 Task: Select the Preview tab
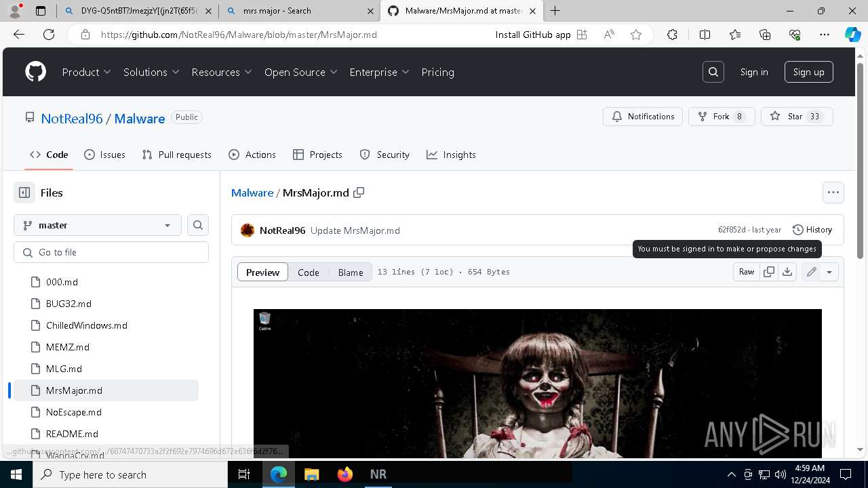point(262,272)
